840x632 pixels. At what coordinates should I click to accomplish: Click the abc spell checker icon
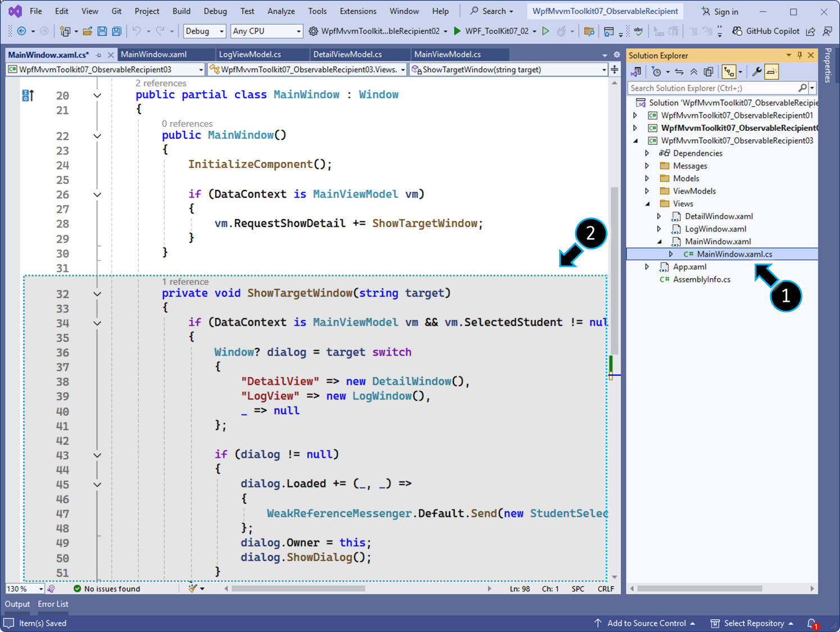pos(638,31)
